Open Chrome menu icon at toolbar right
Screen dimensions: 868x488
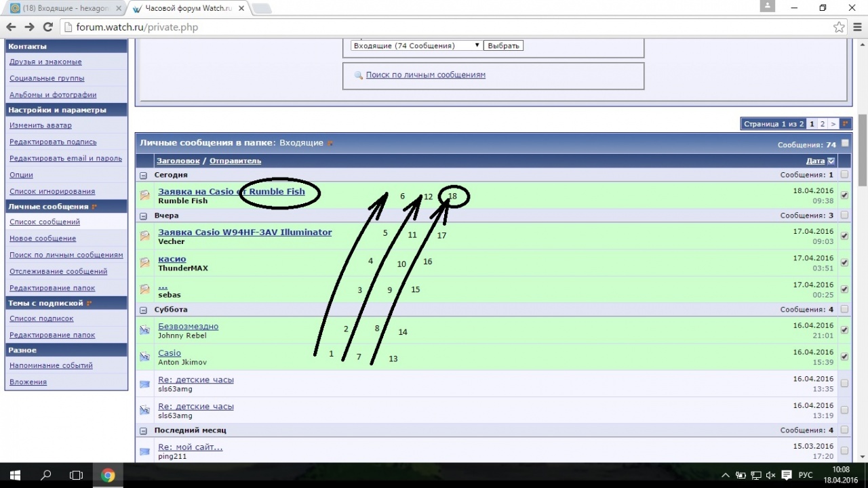857,27
